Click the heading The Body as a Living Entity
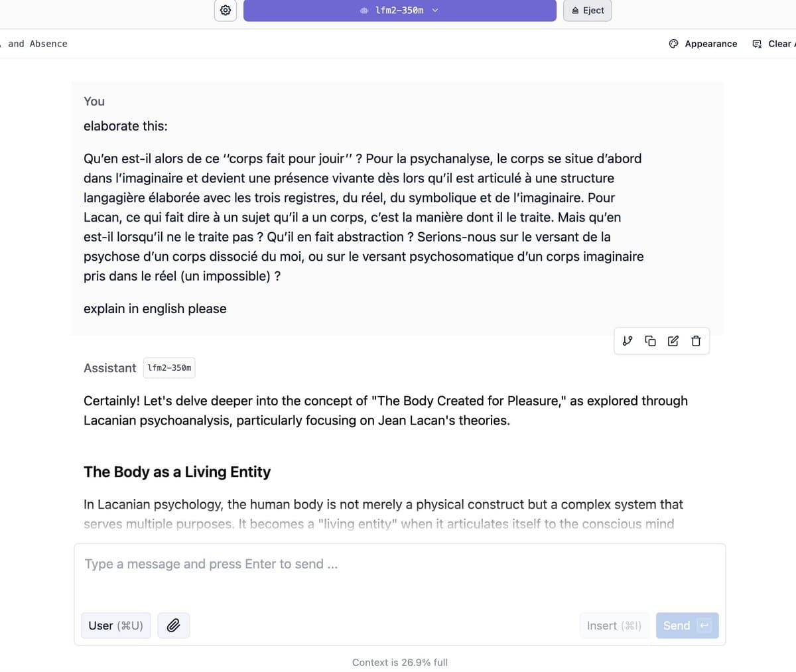 click(x=177, y=472)
